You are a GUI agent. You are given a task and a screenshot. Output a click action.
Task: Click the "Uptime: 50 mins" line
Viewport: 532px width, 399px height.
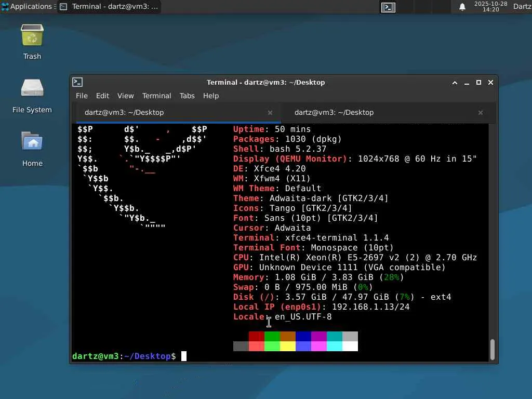[272, 129]
